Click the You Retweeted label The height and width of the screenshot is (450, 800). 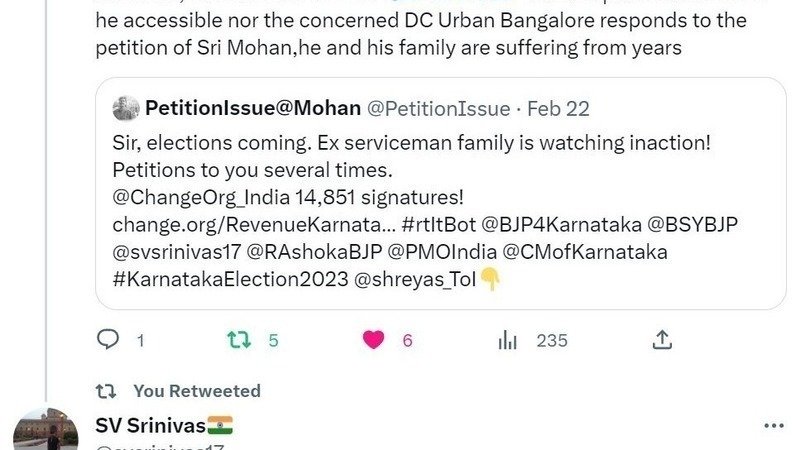coord(197,391)
